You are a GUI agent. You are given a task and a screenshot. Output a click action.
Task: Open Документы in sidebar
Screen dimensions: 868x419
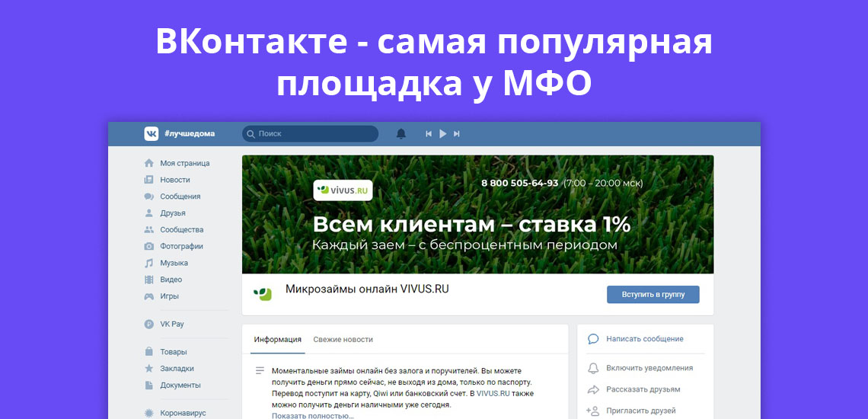pos(180,385)
